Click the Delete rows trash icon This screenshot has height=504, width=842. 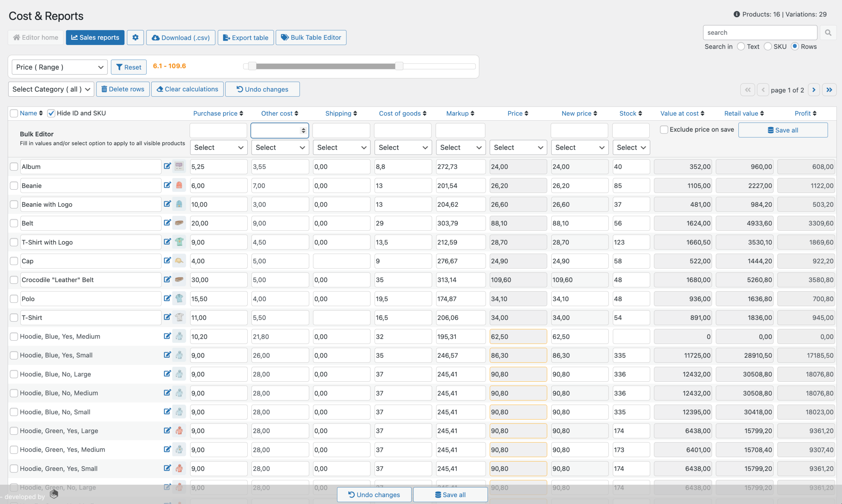[104, 89]
